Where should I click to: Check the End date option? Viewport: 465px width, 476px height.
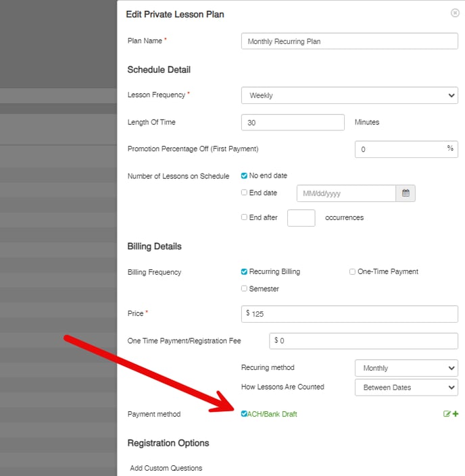245,193
